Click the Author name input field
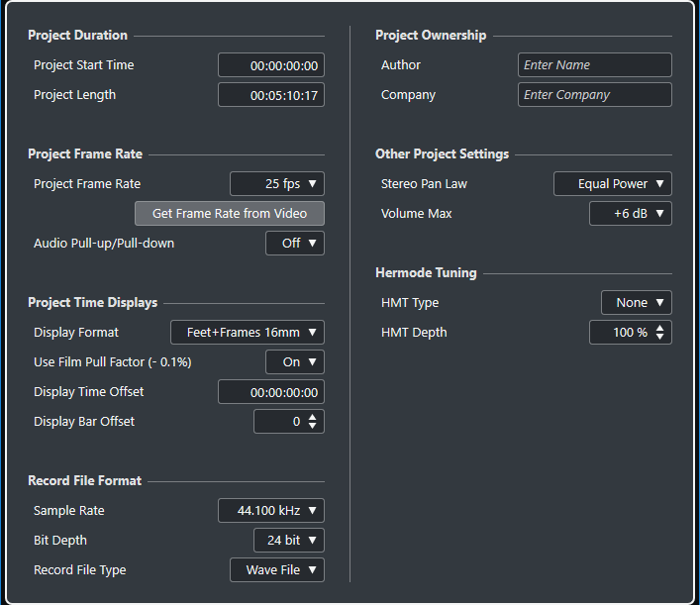The image size is (700, 605). 594,65
